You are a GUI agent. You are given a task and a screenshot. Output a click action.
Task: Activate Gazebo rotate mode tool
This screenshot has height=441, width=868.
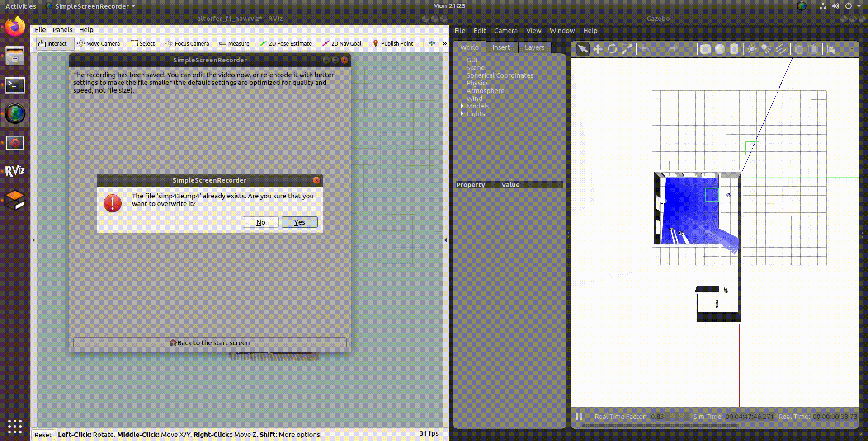612,49
